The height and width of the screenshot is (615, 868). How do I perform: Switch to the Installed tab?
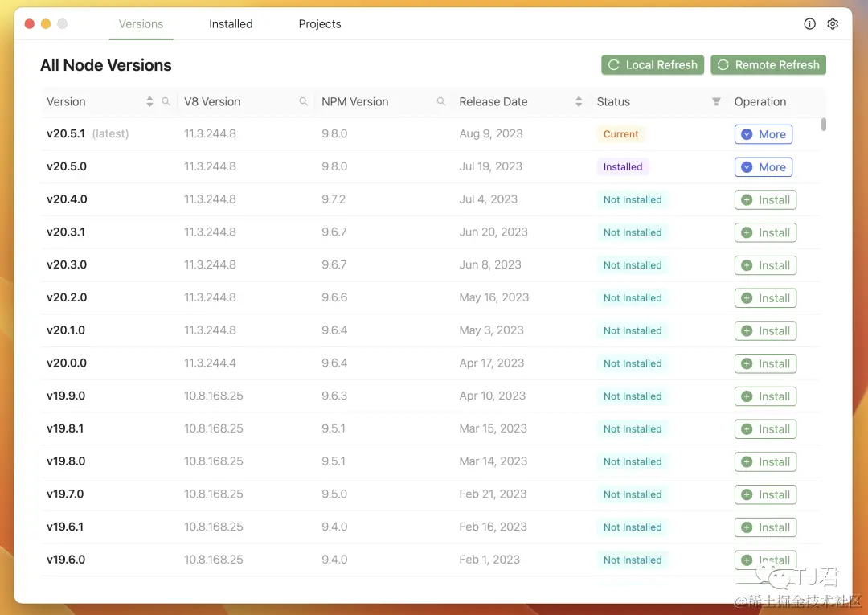[x=231, y=24]
